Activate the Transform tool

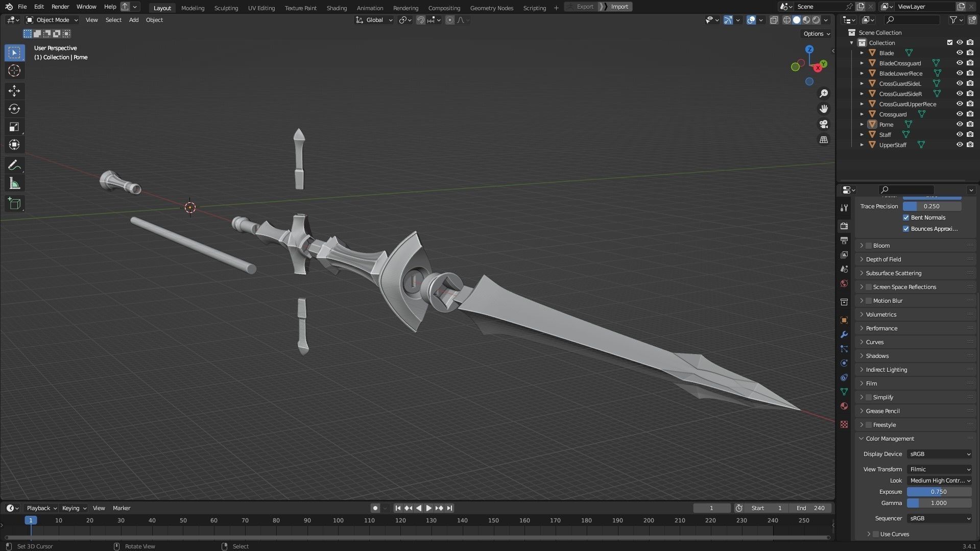[14, 145]
